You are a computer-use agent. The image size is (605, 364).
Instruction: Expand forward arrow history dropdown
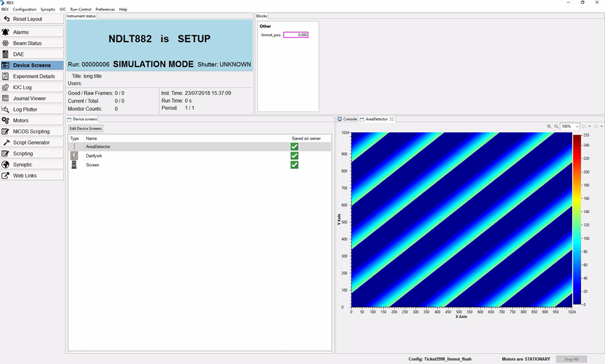(601, 126)
